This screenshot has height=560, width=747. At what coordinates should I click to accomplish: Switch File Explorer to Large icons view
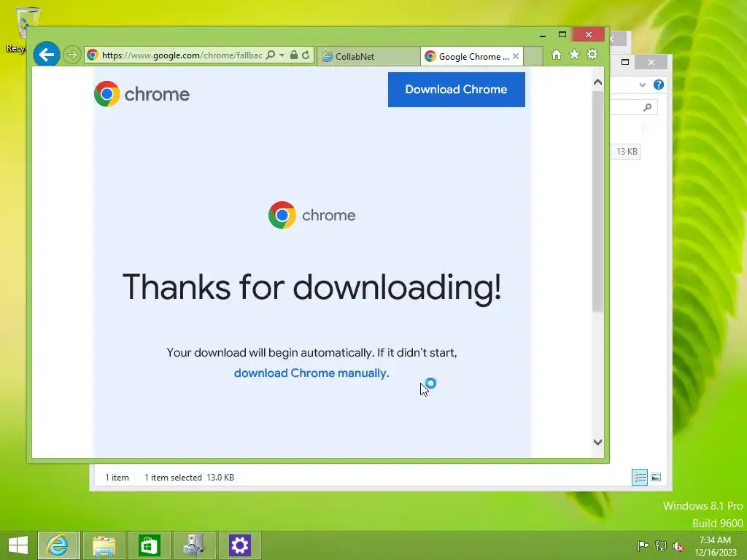click(x=656, y=477)
